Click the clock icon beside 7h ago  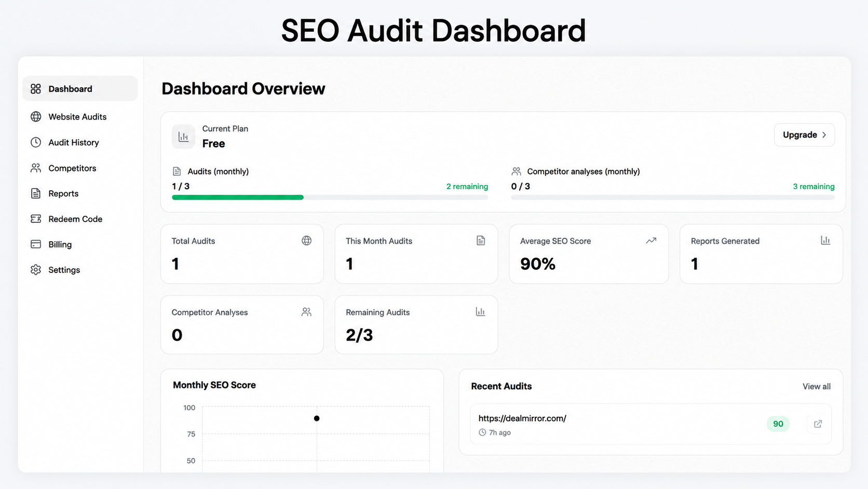(482, 432)
